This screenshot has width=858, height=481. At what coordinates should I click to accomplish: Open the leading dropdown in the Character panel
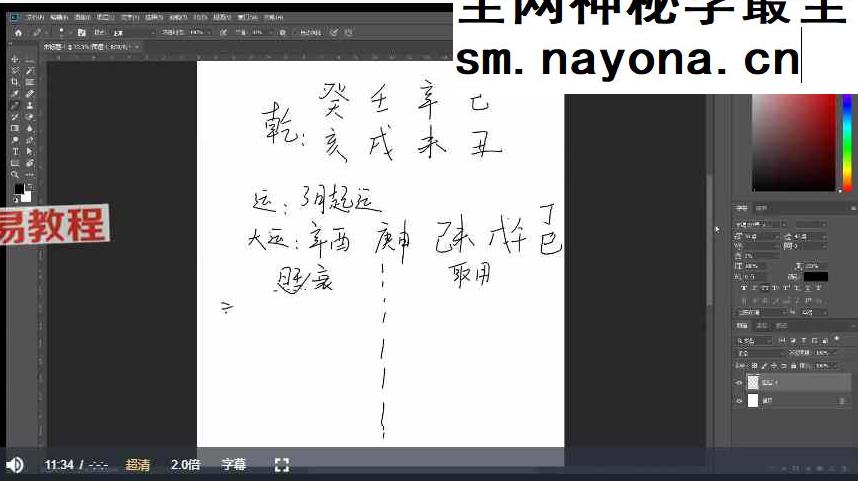click(810, 236)
